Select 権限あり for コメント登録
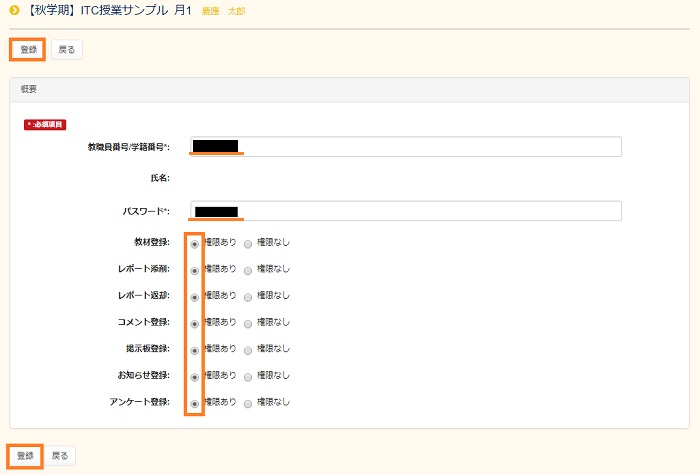Image resolution: width=700 pixels, height=475 pixels. [x=194, y=323]
